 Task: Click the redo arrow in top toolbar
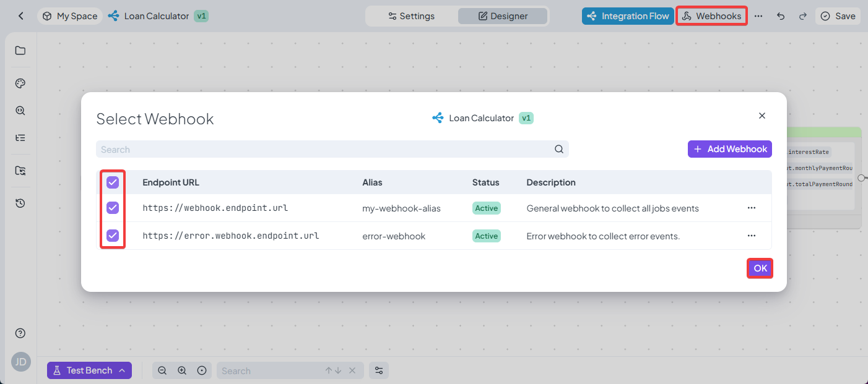[x=803, y=16]
